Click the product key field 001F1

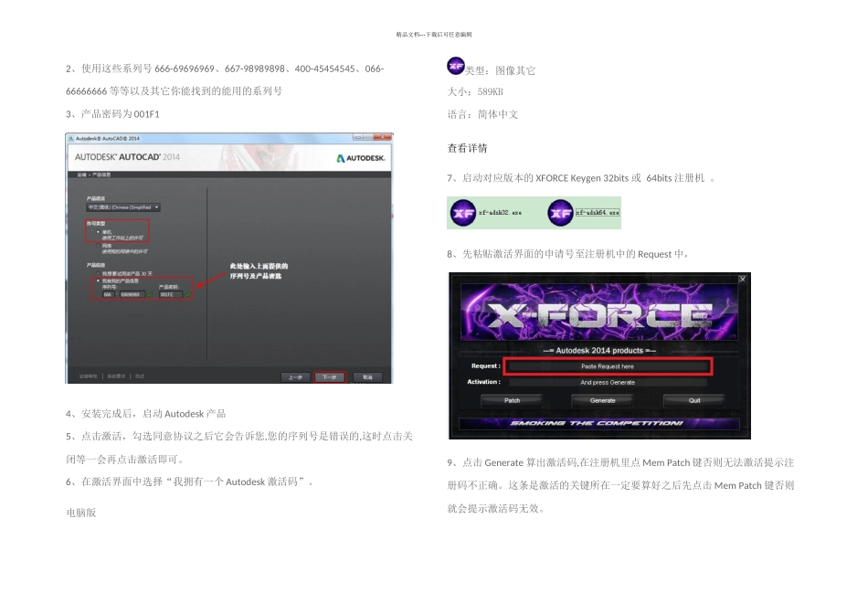point(171,294)
